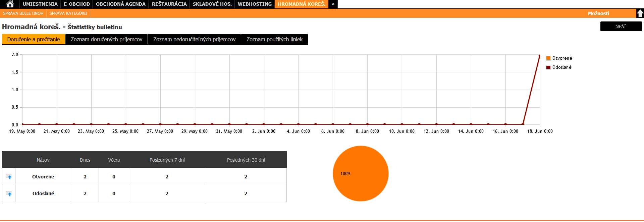Click the export icon in Odoslané row

pyautogui.click(x=9, y=194)
